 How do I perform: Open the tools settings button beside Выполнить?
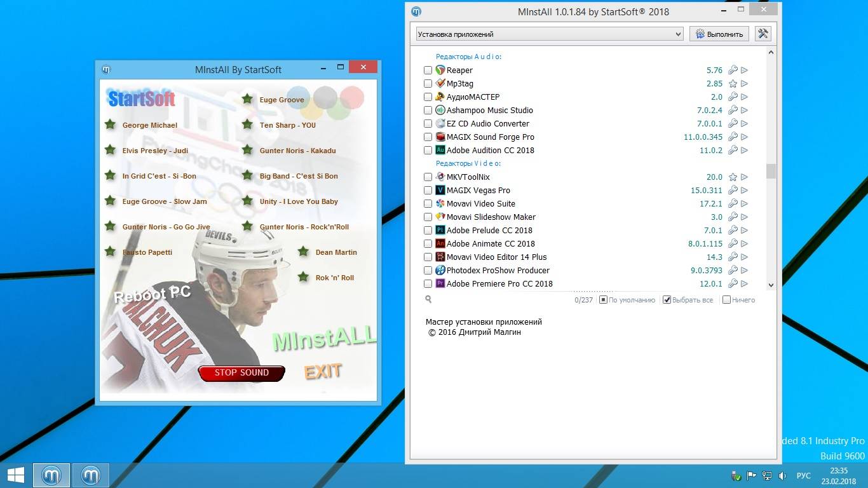click(763, 34)
